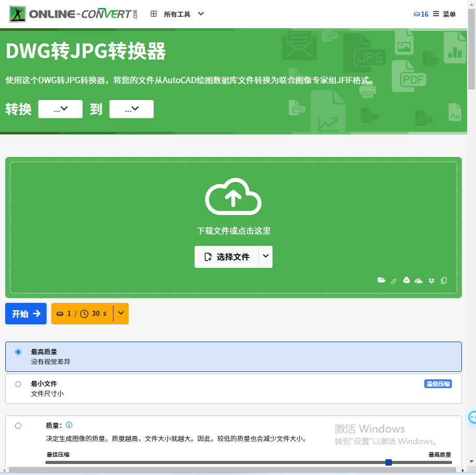The width and height of the screenshot is (476, 475).
Task: Click the 最高质量 label above slider end
Action: tap(439, 455)
